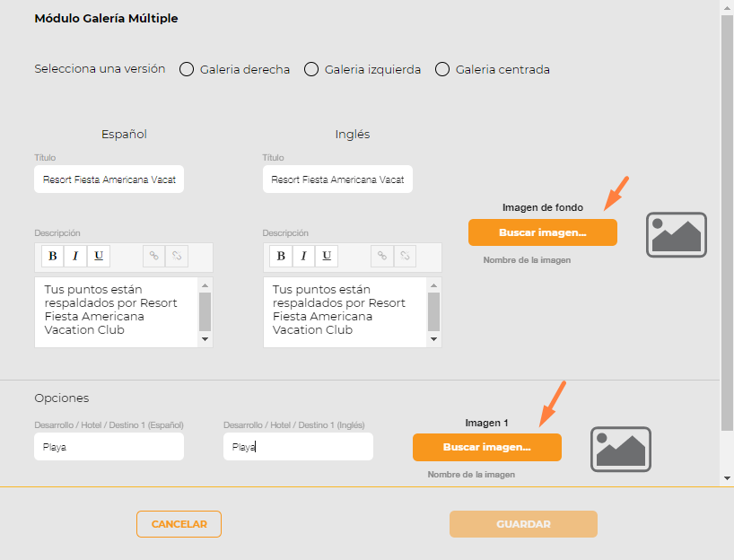This screenshot has height=560, width=734.
Task: Click Buscar imagen for Imagen de fondo
Action: (543, 232)
